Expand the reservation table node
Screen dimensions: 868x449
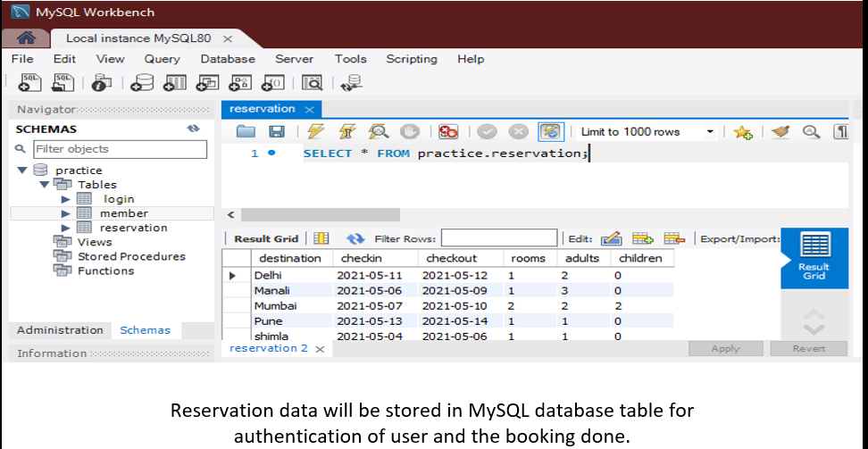point(65,228)
